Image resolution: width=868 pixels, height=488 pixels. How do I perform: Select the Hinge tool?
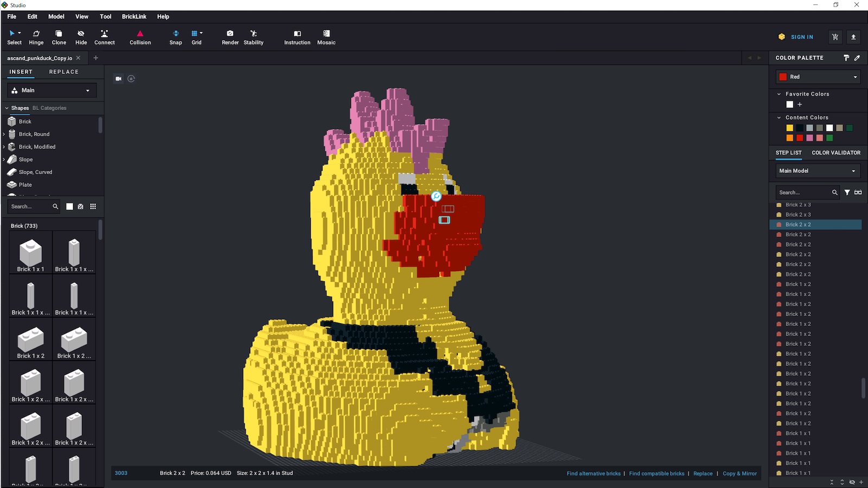coord(36,37)
